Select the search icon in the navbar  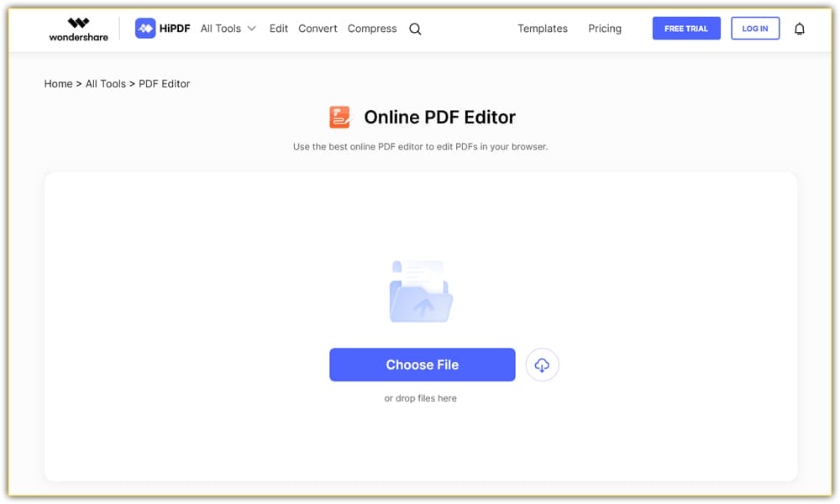415,29
